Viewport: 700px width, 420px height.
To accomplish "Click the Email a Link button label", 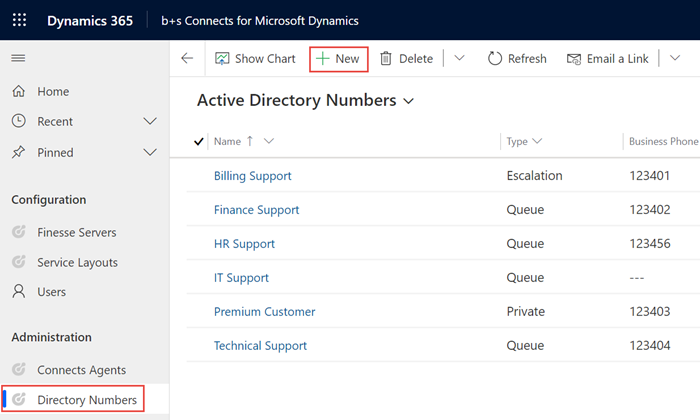I will [617, 58].
